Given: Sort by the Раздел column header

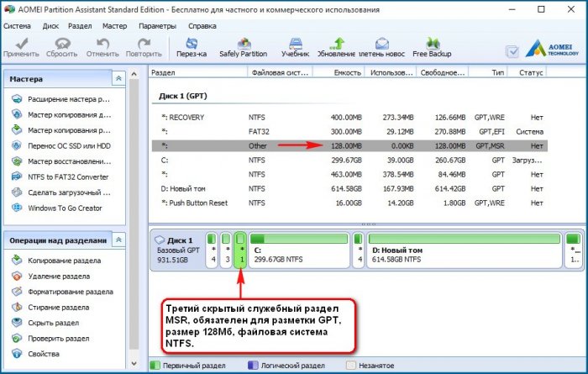Looking at the screenshot, I should tap(198, 72).
